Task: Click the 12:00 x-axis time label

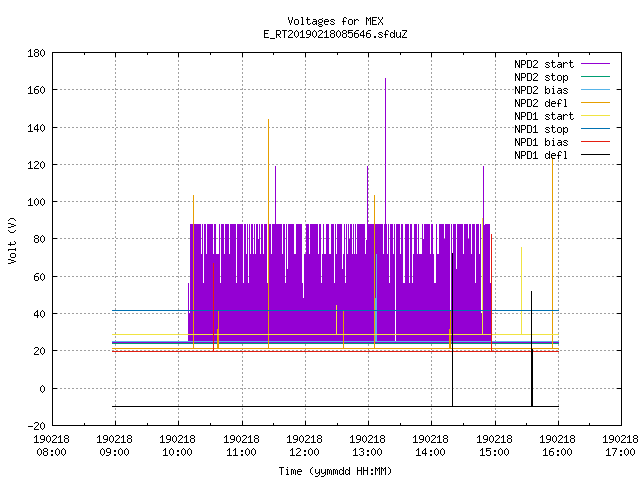Action: coord(304,452)
